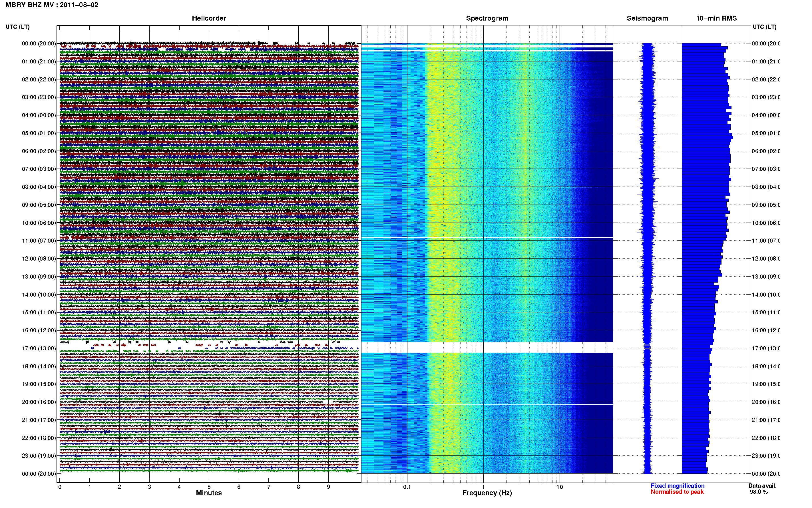
Task: Select "10" on the frequency axis
Action: (x=560, y=487)
